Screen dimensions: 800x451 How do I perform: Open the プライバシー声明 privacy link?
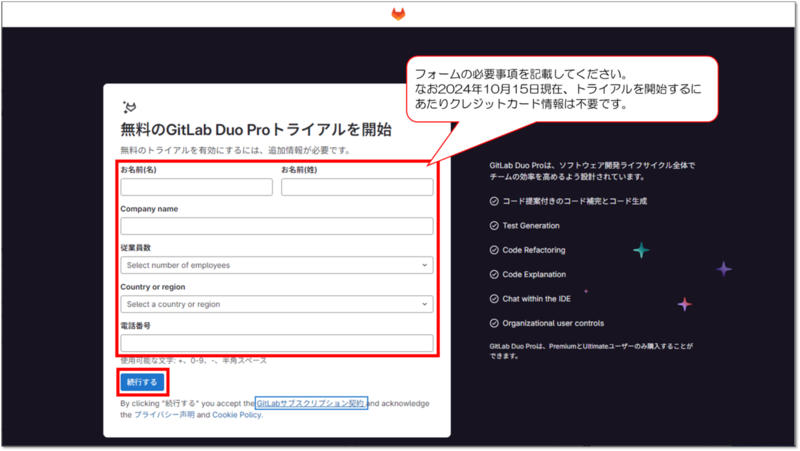(x=164, y=415)
